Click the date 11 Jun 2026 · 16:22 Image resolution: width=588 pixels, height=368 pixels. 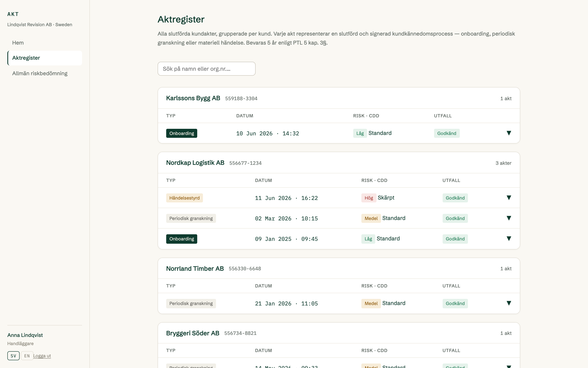click(286, 198)
